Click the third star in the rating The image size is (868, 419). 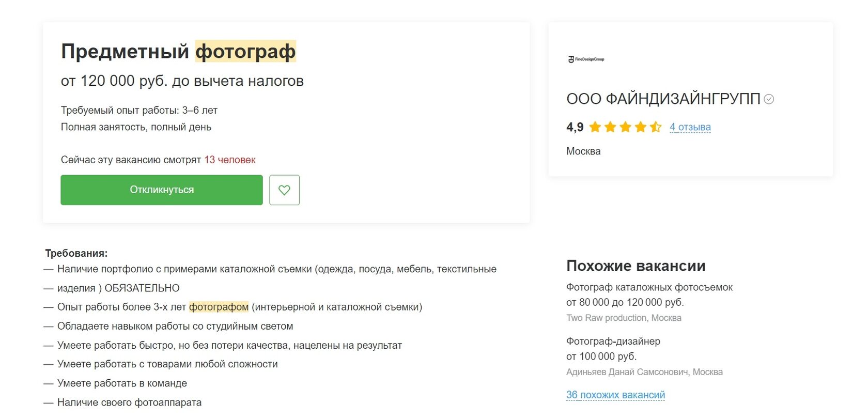pyautogui.click(x=625, y=127)
